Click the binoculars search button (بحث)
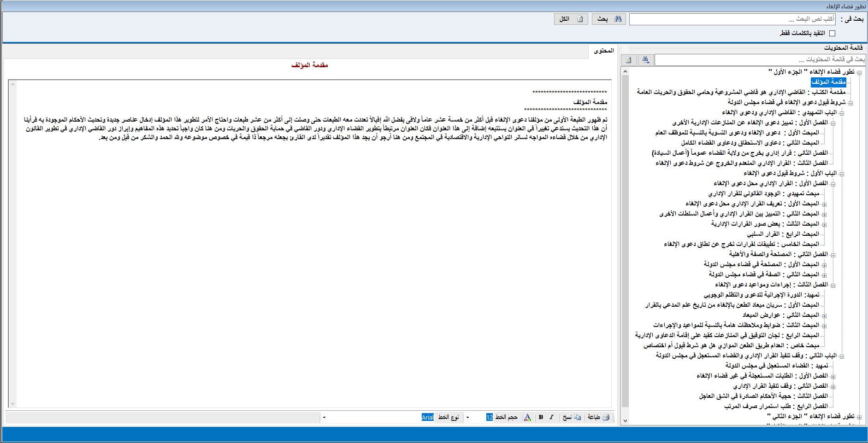This screenshot has width=868, height=443. click(609, 19)
